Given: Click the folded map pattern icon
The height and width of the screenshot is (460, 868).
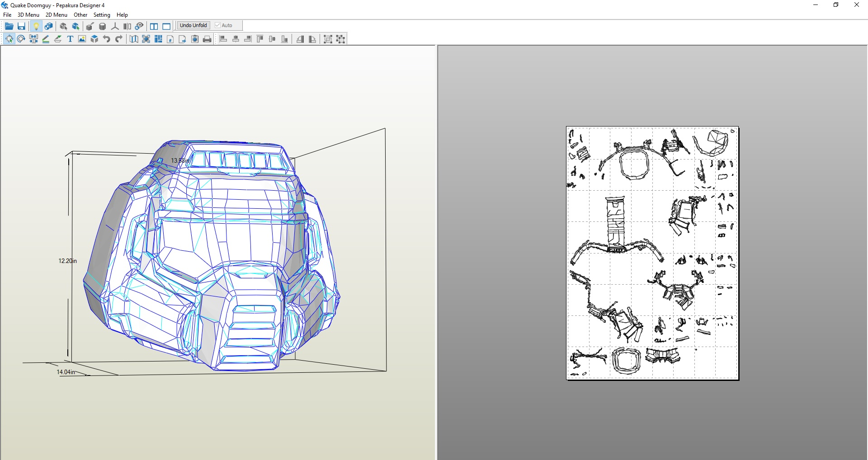Looking at the screenshot, I should [134, 39].
